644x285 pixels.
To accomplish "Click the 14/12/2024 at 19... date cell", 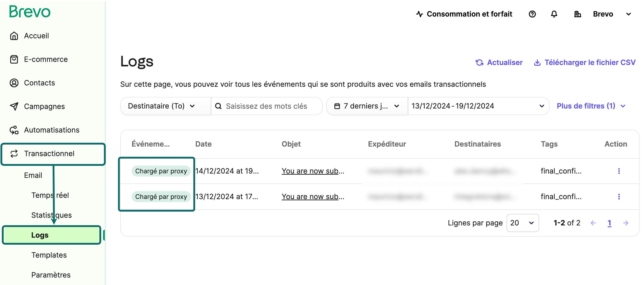I will 227,171.
